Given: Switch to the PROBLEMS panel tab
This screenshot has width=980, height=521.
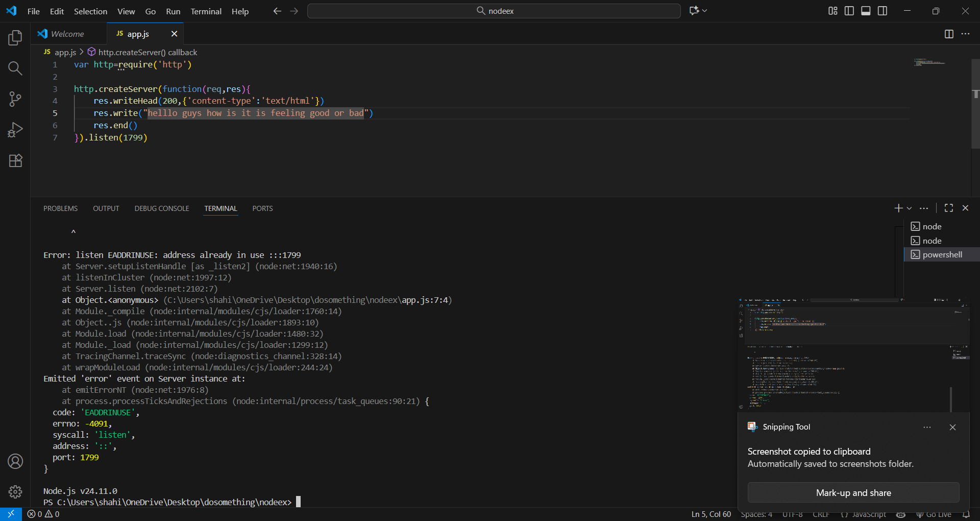Looking at the screenshot, I should click(60, 208).
